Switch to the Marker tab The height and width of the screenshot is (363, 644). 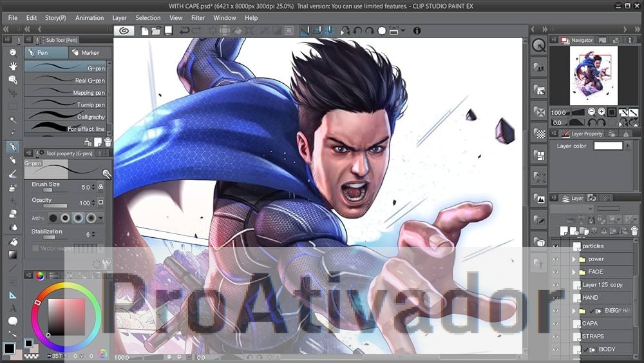(x=90, y=53)
